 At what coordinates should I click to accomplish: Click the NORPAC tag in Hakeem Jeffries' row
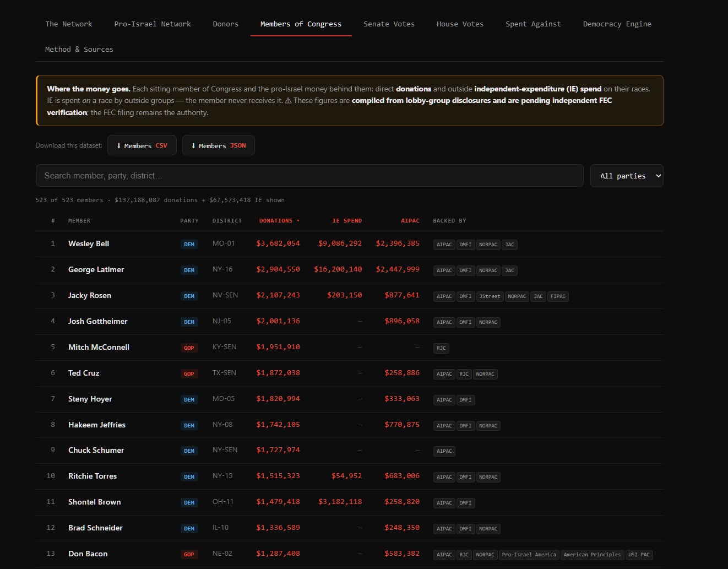(x=488, y=426)
